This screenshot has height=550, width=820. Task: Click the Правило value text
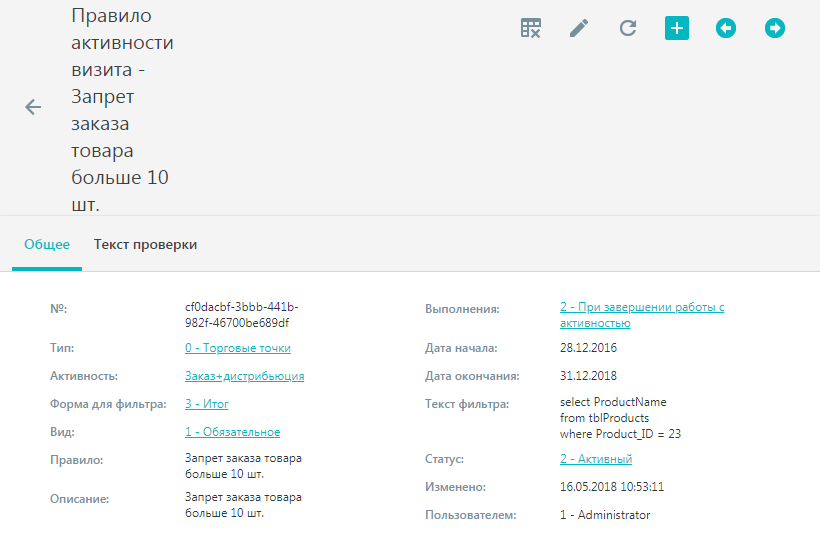pos(243,466)
